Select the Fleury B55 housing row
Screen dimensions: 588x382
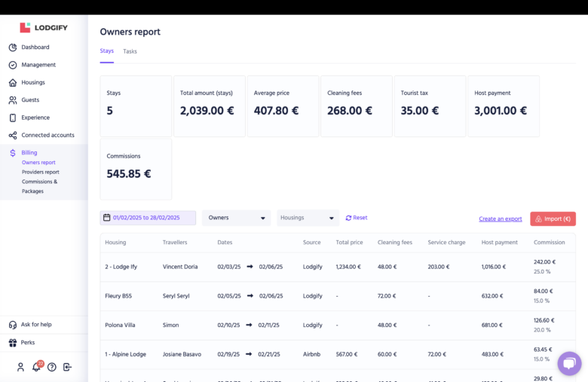(x=338, y=296)
